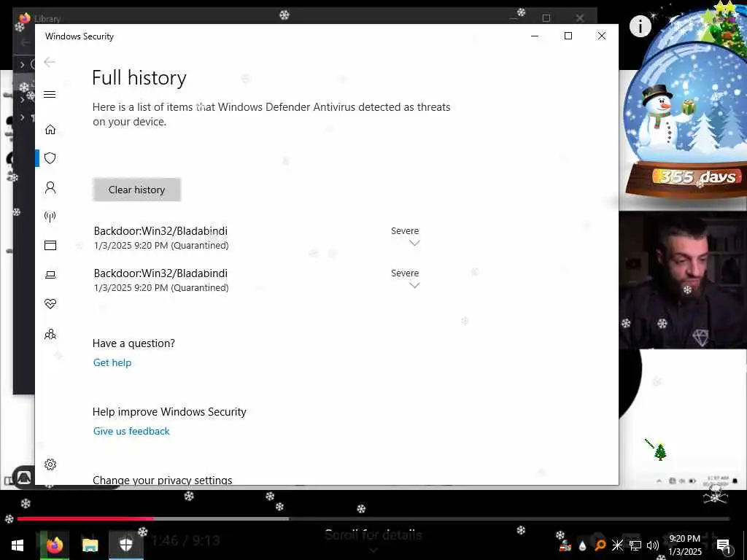This screenshot has height=560, width=747.
Task: Open File Explorer from the taskbar
Action: coord(90,545)
